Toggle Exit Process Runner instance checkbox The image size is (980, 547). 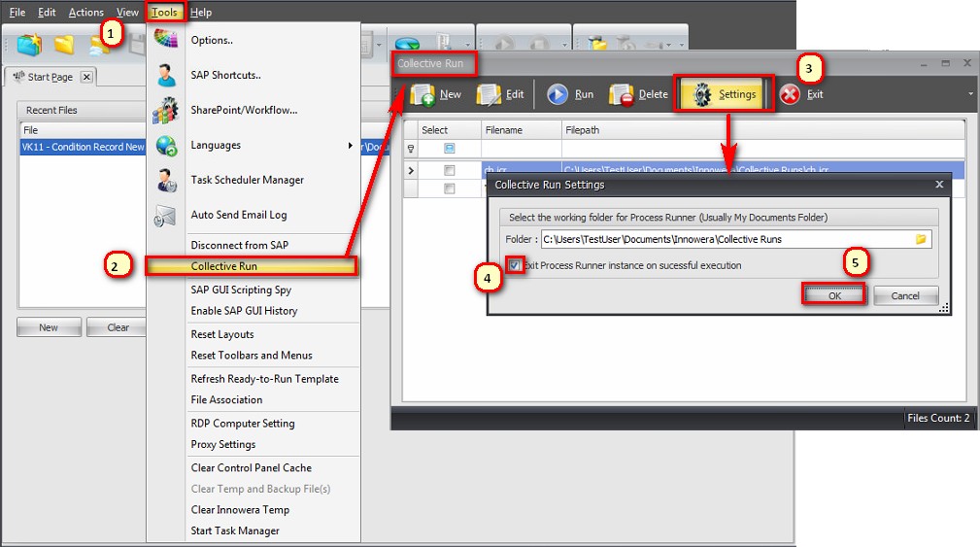click(514, 265)
